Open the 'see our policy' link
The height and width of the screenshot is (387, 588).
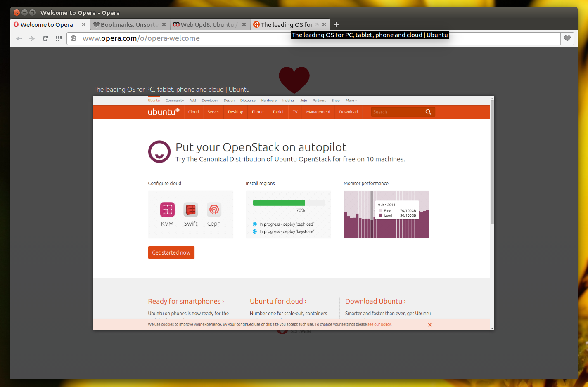pyautogui.click(x=379, y=324)
